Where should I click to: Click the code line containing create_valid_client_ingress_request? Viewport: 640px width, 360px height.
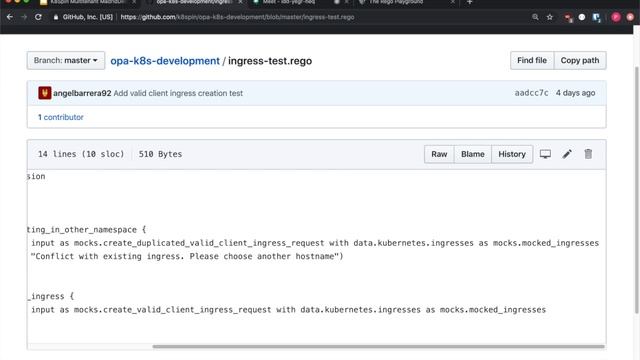click(288, 309)
